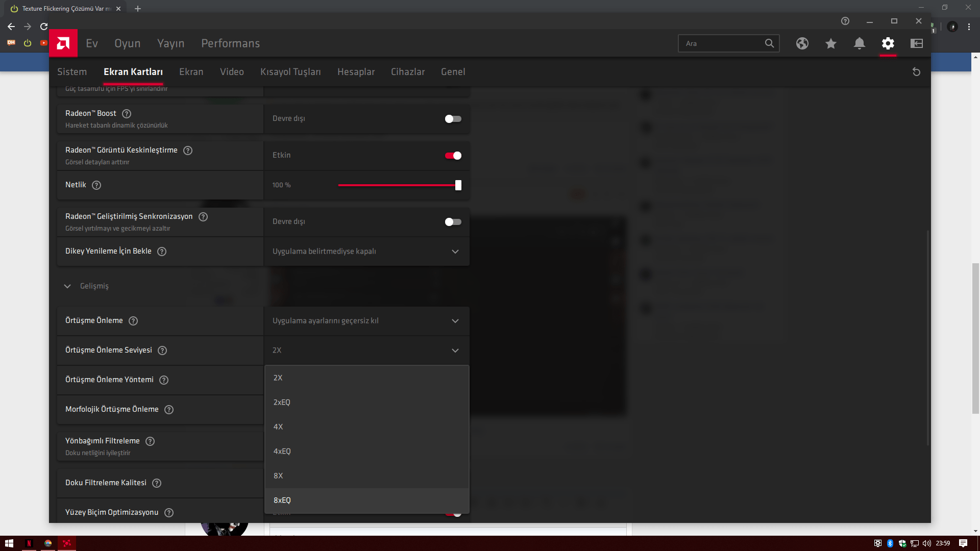Open the notifications bell icon
This screenshot has width=980, height=551.
pos(860,43)
